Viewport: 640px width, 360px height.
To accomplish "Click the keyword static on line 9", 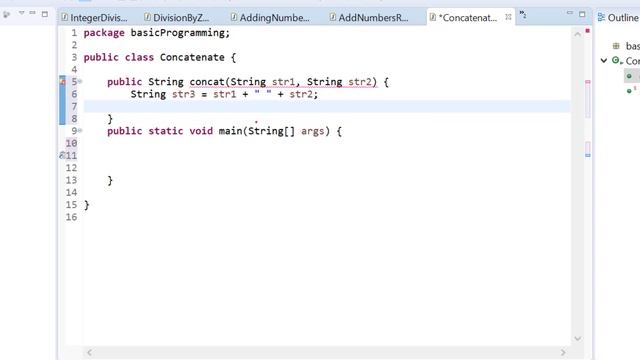I will click(166, 131).
